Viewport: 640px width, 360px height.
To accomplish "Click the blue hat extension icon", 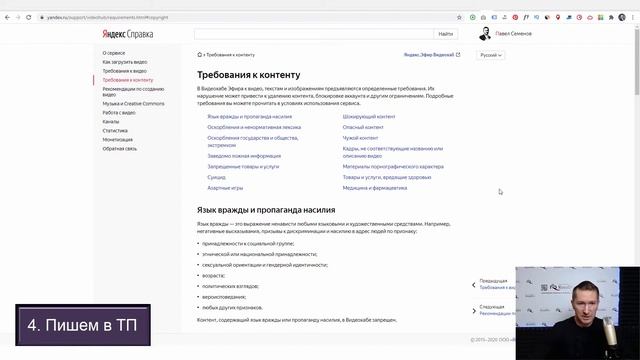I will pyautogui.click(x=569, y=18).
